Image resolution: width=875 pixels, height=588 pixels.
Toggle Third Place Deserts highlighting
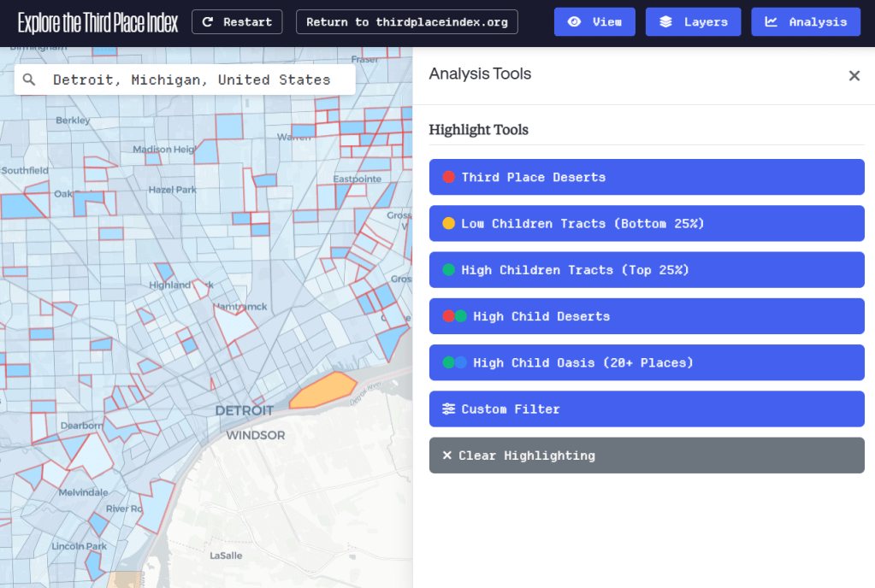click(x=647, y=177)
